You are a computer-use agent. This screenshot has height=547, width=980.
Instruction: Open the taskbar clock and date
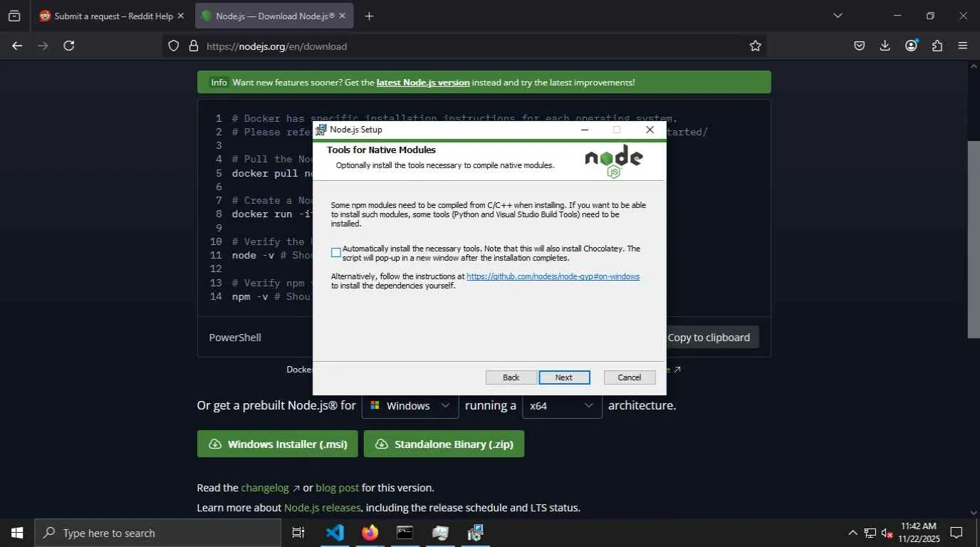tap(919, 533)
